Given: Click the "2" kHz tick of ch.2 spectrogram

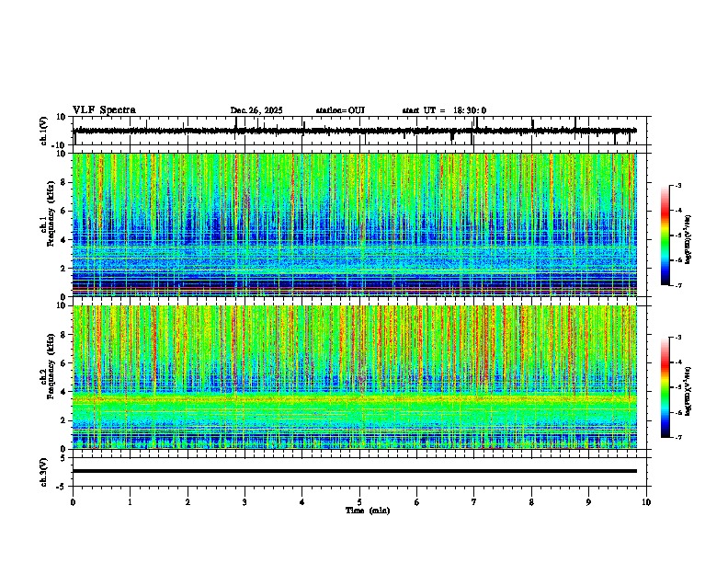Looking at the screenshot, I should 63,420.
